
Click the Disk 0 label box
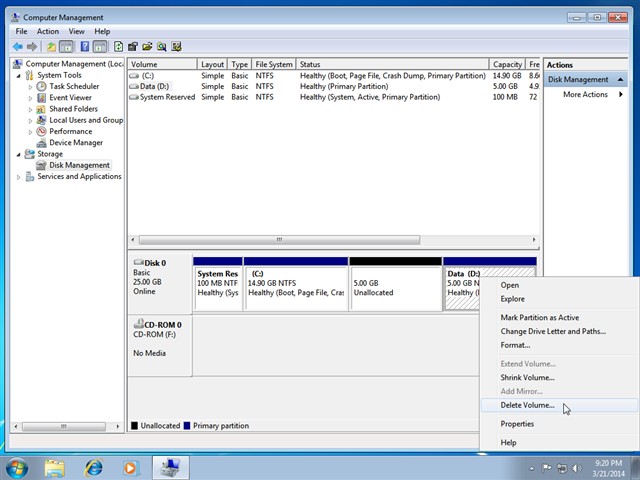(x=160, y=283)
